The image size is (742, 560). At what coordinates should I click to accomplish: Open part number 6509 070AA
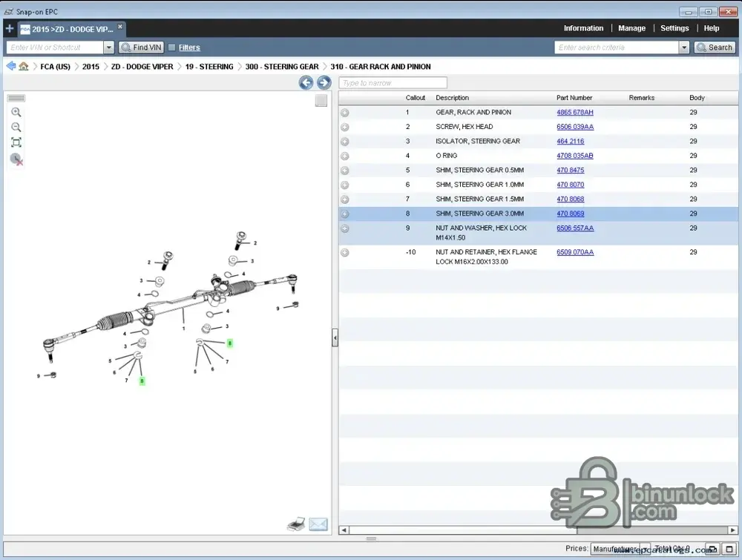coord(575,252)
